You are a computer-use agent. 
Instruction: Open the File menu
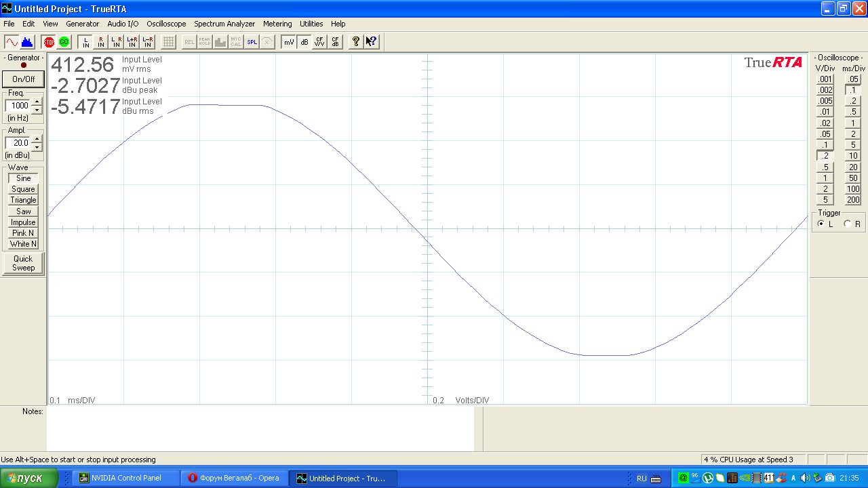[9, 24]
